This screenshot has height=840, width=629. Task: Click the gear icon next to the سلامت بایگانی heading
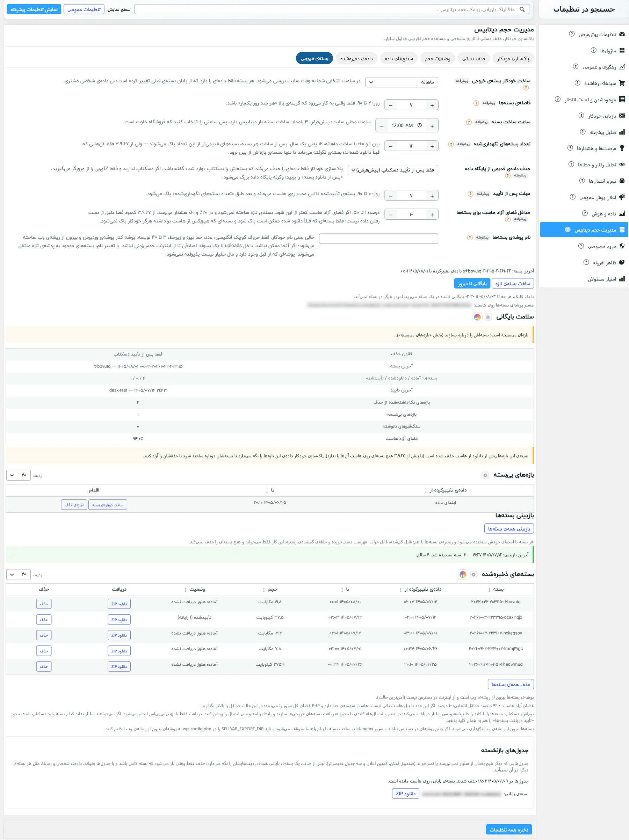coord(488,317)
